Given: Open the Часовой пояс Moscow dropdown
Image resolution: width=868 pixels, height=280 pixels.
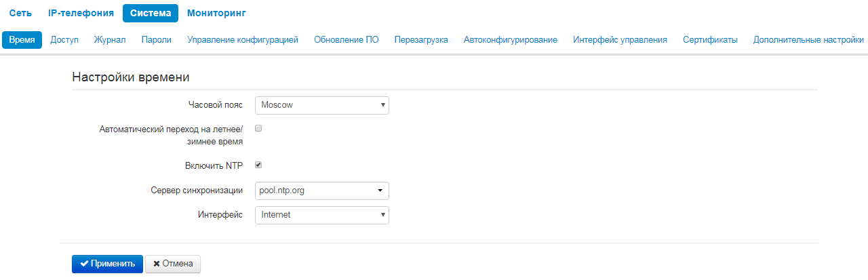Looking at the screenshot, I should coord(321,105).
